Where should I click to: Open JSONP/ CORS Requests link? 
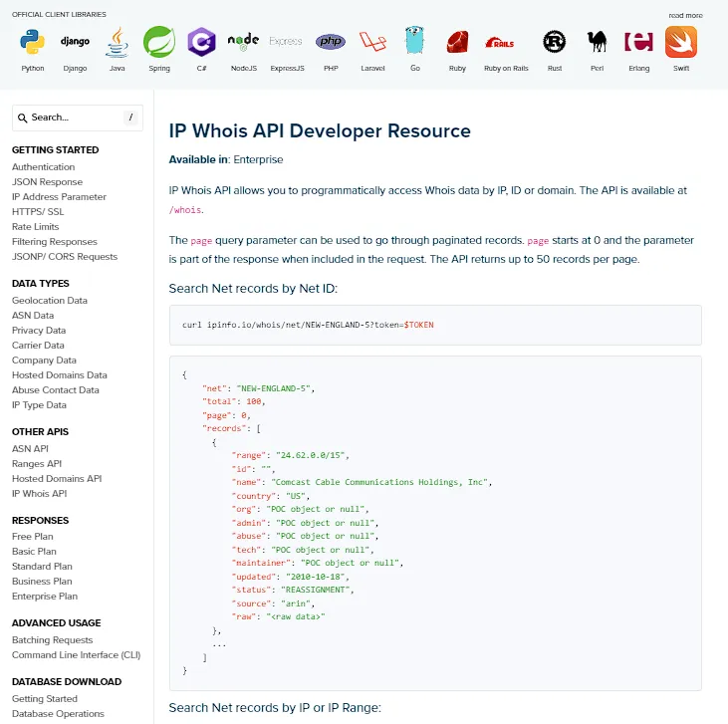click(65, 256)
